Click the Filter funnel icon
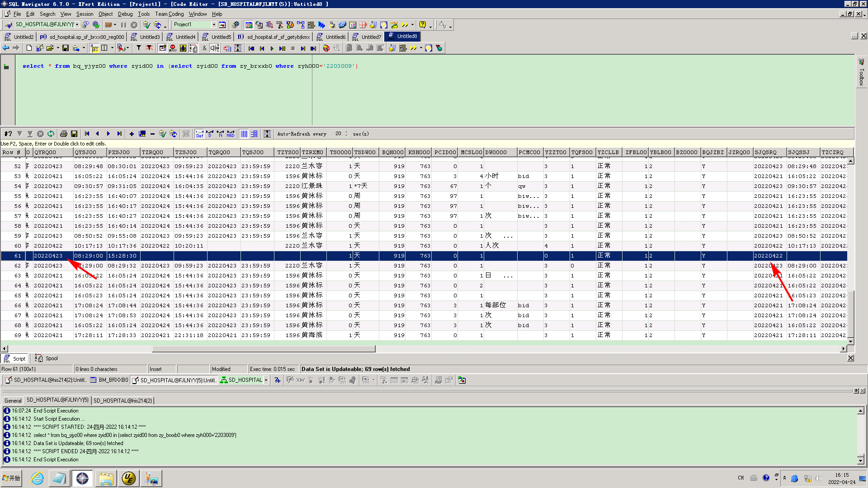Screen dimensions: 868x488 [x=139, y=48]
